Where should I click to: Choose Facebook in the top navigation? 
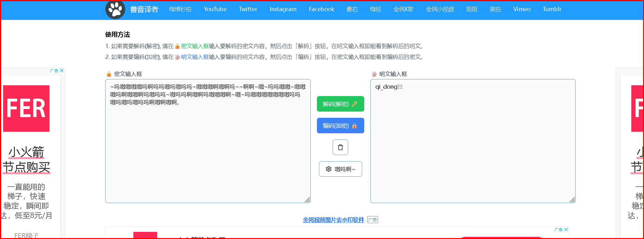click(322, 9)
